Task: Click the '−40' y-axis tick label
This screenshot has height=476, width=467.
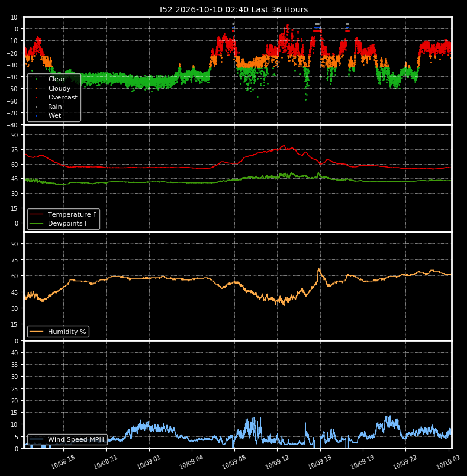Action: point(12,77)
